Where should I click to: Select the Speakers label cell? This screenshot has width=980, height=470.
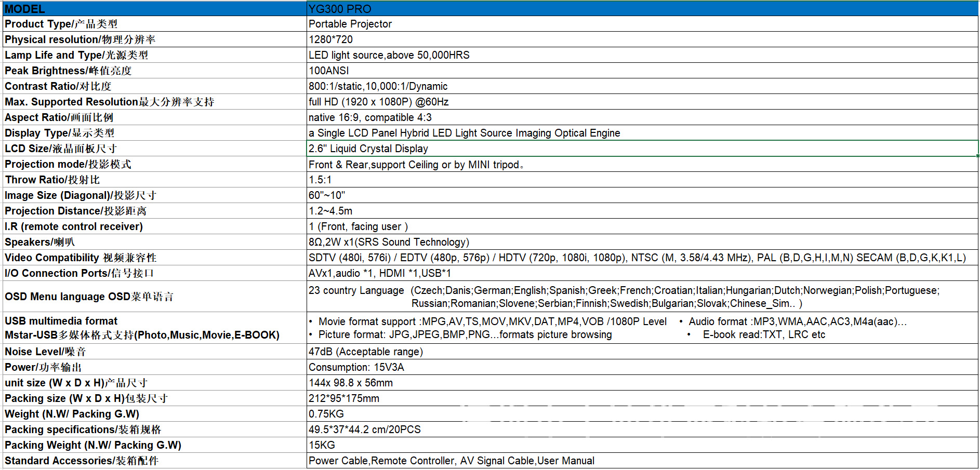tap(154, 242)
